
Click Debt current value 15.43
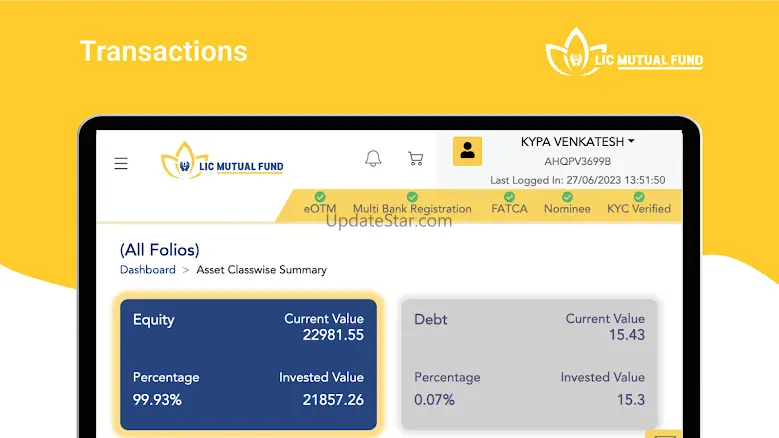coord(627,335)
